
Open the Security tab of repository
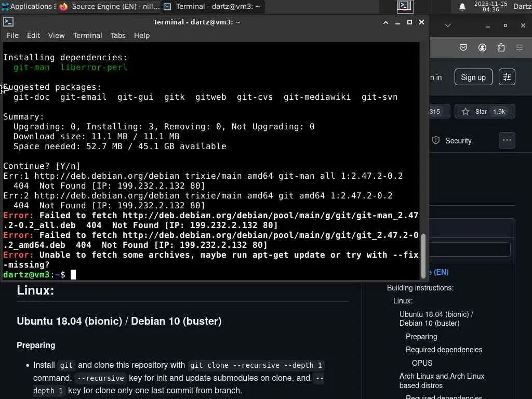[x=451, y=140]
